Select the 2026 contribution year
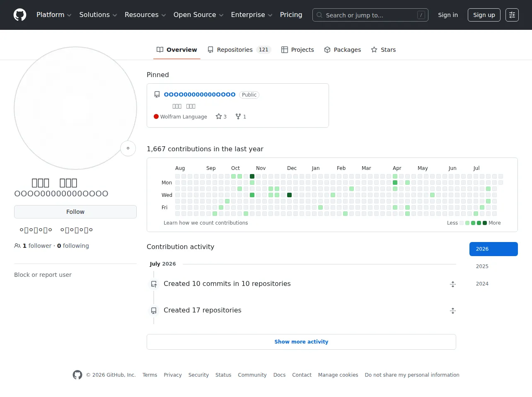This screenshot has height=397, width=532. click(x=493, y=249)
